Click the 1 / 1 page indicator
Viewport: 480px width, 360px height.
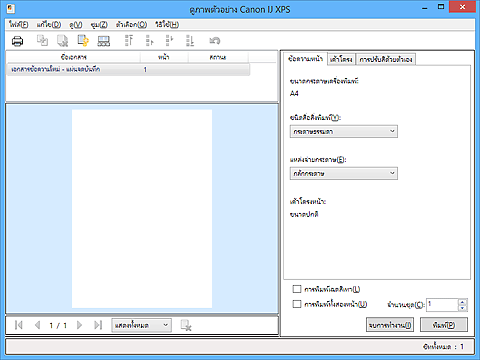tap(58, 325)
